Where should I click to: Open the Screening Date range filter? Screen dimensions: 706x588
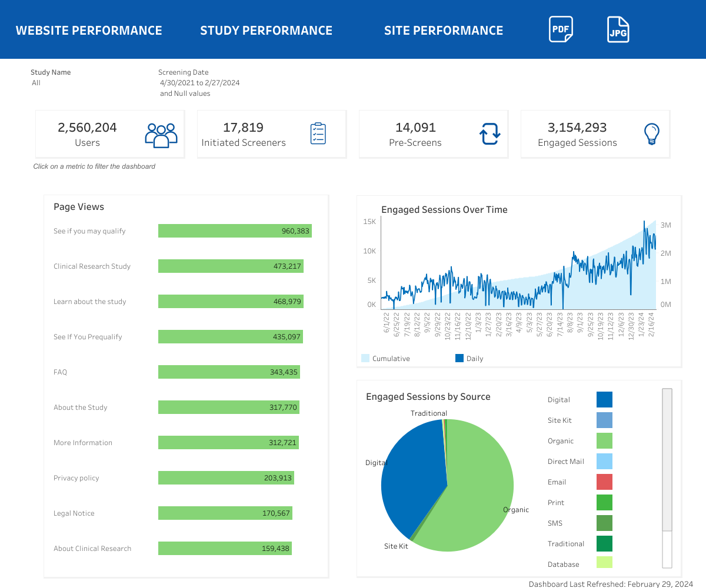coord(199,83)
